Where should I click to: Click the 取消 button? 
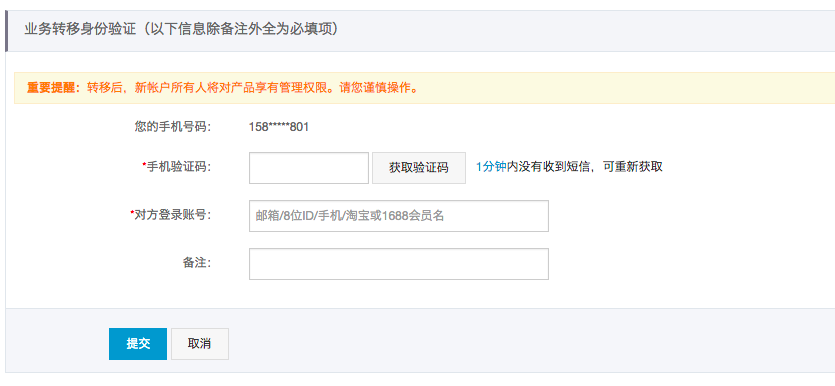click(200, 344)
